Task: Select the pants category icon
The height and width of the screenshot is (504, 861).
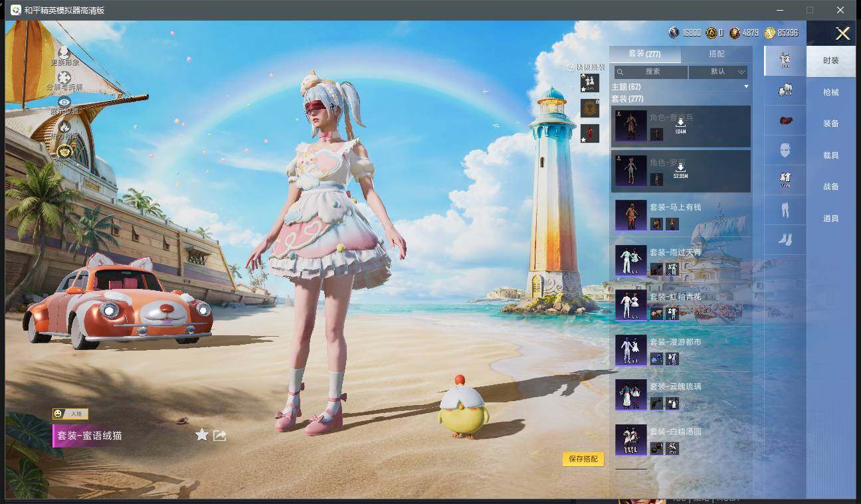Action: 785,210
